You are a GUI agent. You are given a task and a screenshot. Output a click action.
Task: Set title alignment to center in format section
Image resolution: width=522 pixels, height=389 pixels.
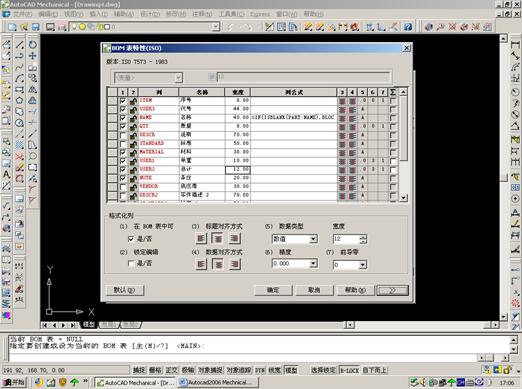coord(218,238)
